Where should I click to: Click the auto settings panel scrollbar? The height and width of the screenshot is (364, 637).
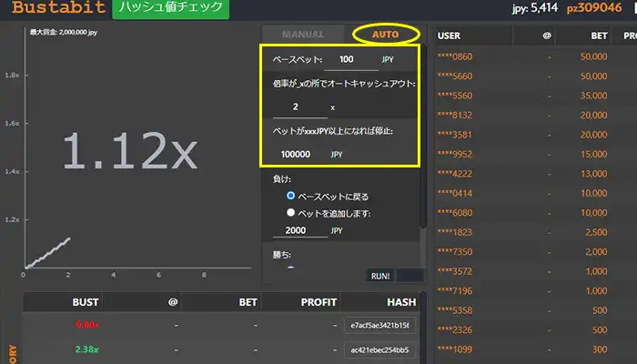[x=423, y=136]
